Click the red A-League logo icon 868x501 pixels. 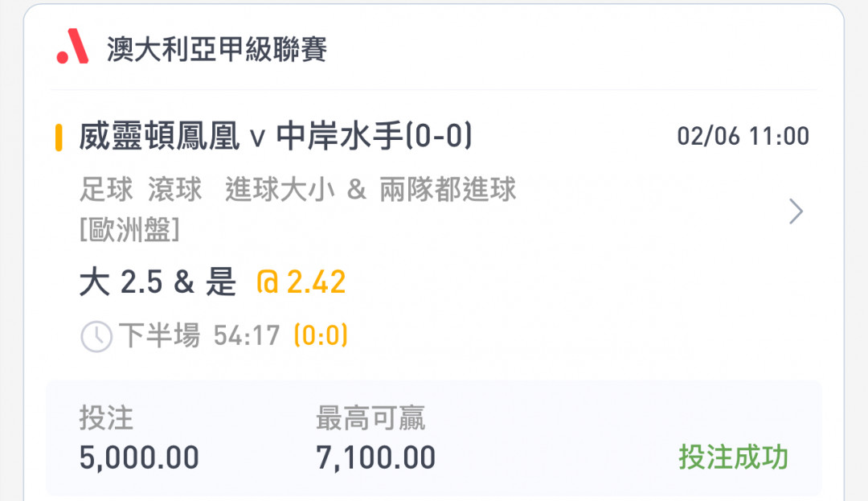point(72,47)
